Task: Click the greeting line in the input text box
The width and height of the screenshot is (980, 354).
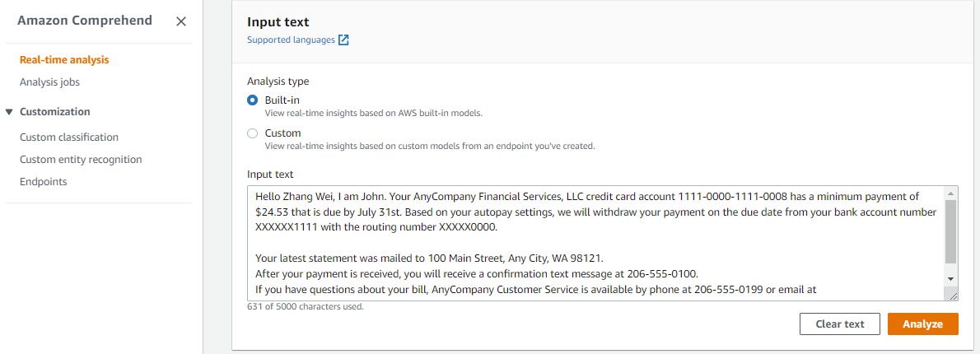Action: pos(329,196)
